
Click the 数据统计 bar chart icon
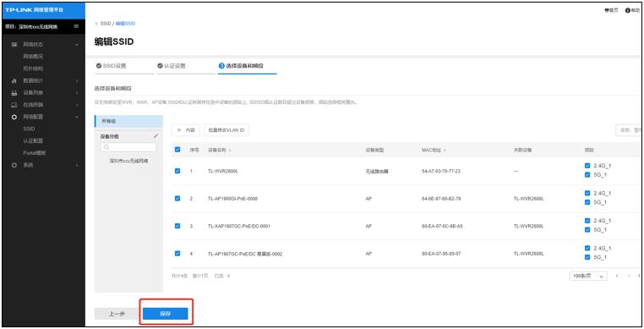[x=14, y=80]
